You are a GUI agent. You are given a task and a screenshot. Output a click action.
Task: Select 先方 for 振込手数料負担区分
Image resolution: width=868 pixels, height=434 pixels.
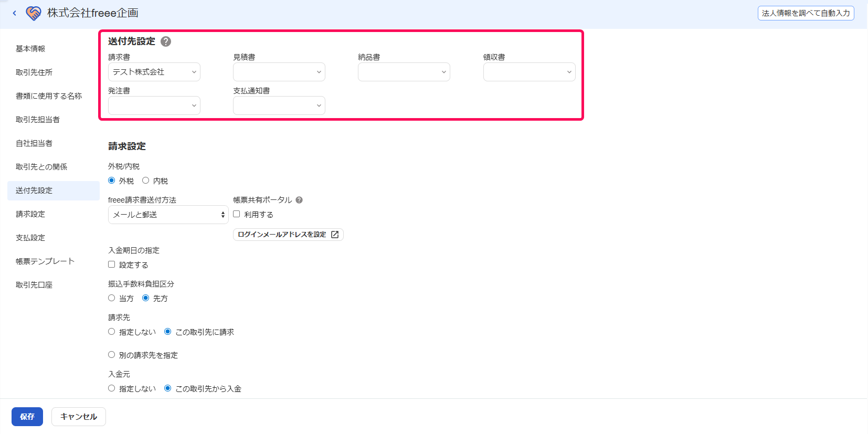pyautogui.click(x=146, y=298)
